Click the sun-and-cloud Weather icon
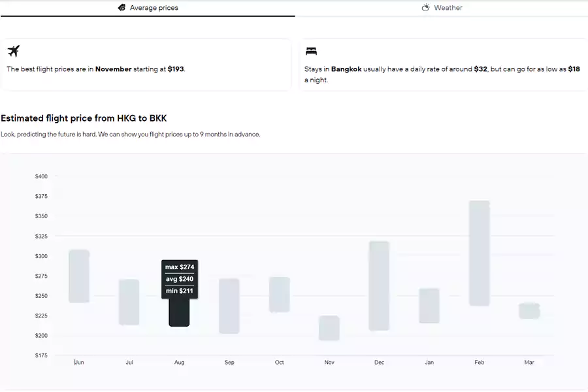Screen dimensions: 588x392 425,8
